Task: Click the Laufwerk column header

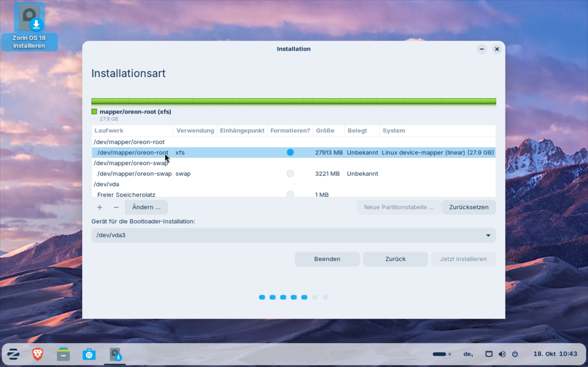Action: 109,131
